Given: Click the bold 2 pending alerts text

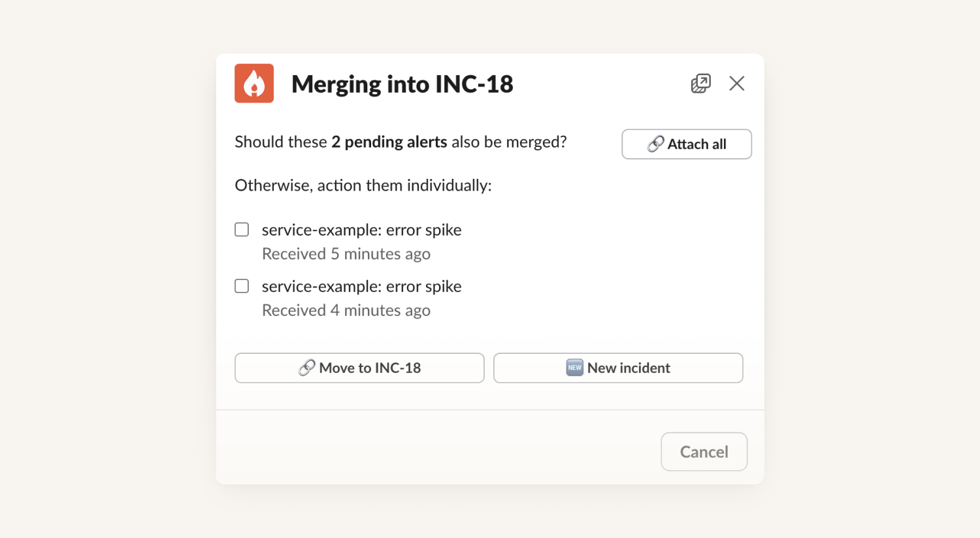Looking at the screenshot, I should [x=389, y=142].
